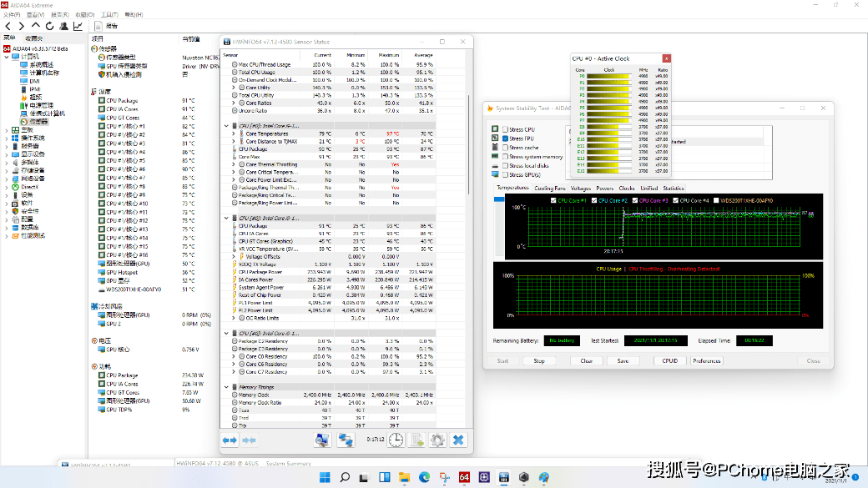Collapse the 计算机 tree node

tap(7, 57)
